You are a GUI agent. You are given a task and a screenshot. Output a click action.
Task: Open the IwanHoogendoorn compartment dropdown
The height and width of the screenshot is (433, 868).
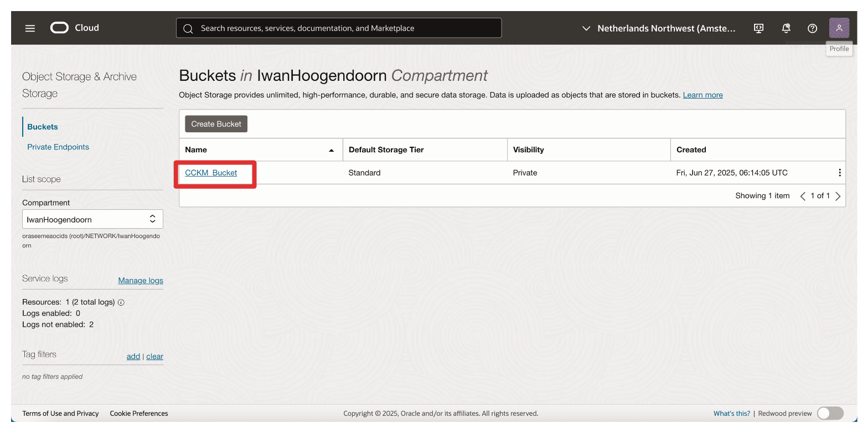click(92, 219)
